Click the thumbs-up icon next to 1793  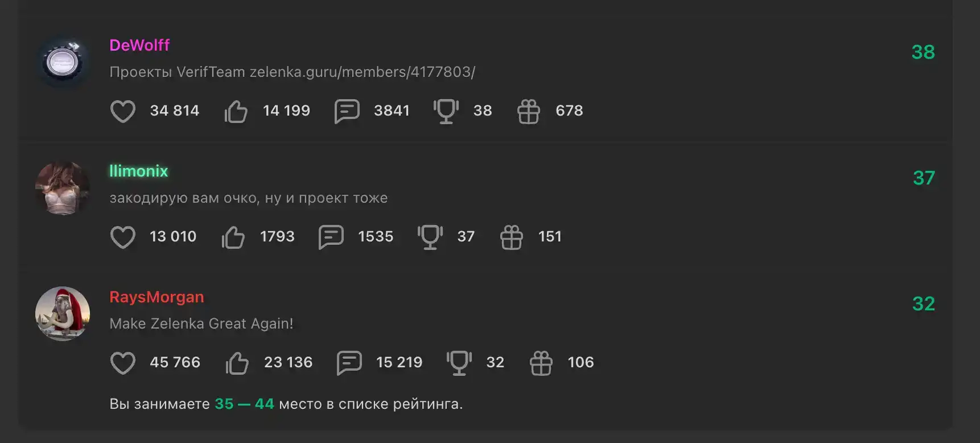(233, 237)
